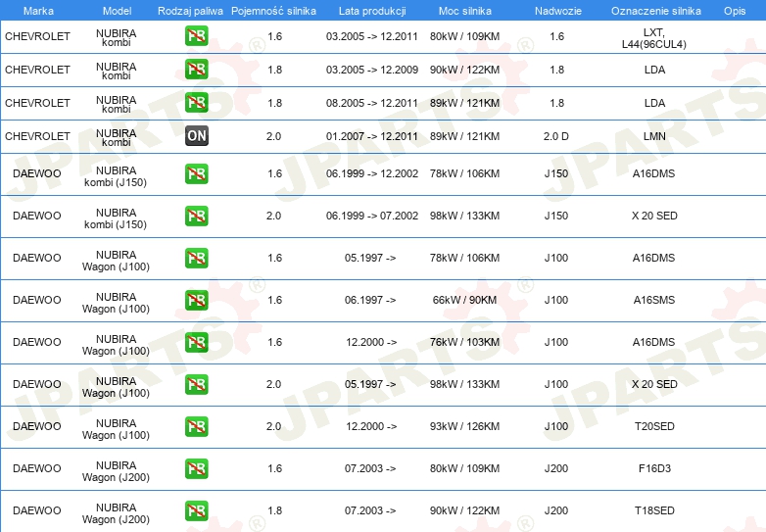The width and height of the screenshot is (766, 532).
Task: Click the 12.2000 -> date in T20SED row
Action: pos(371,426)
